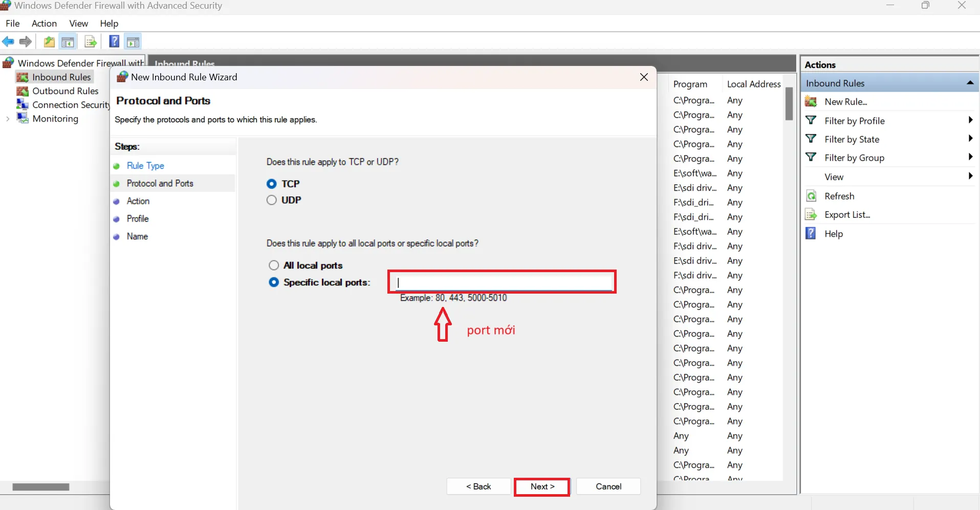Choose the All local ports option
Screen dimensions: 980x510
[274, 265]
